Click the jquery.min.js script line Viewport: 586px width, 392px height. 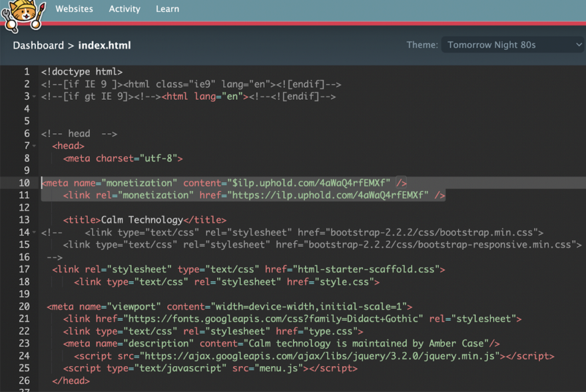coord(314,356)
